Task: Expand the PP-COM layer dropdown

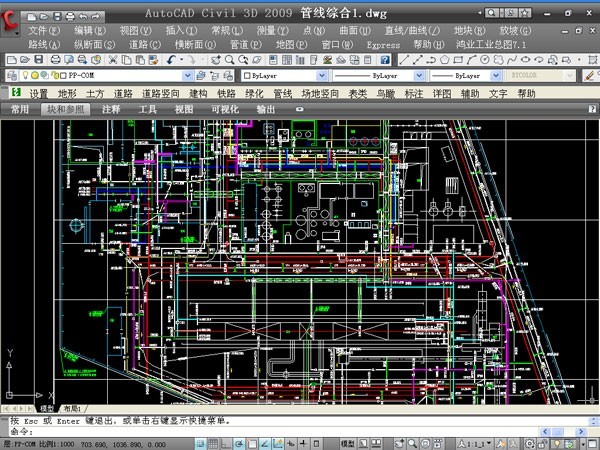Action: tap(188, 75)
